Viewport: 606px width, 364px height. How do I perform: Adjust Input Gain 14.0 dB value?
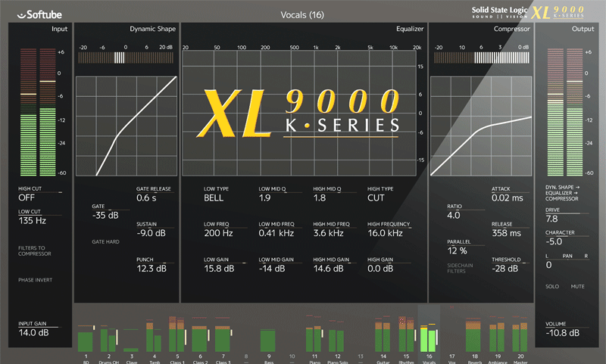pos(33,333)
